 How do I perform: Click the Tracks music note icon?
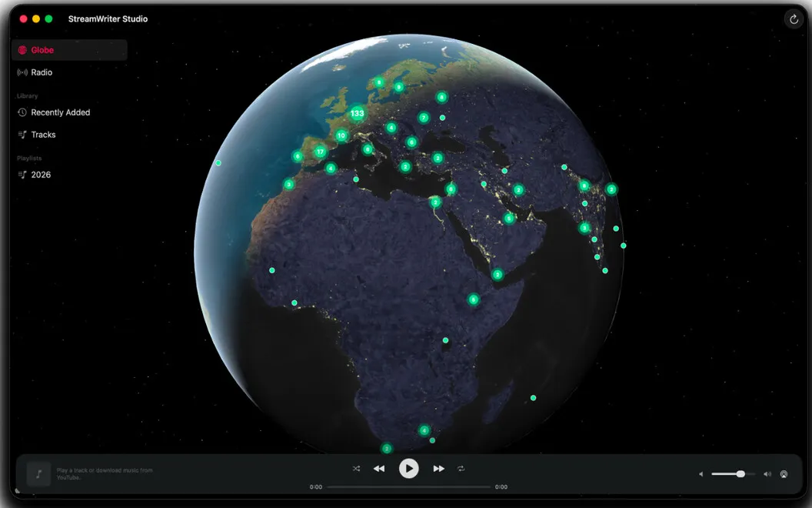pyautogui.click(x=22, y=135)
